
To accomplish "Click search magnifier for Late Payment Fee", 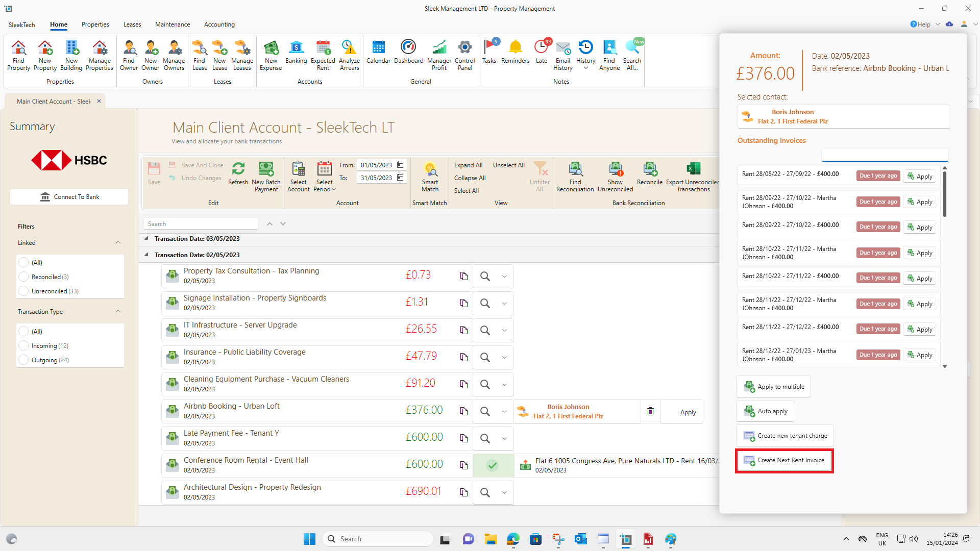I will [x=485, y=438].
